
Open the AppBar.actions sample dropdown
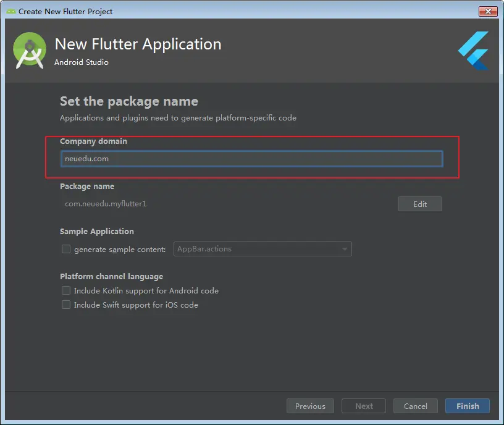pos(262,249)
